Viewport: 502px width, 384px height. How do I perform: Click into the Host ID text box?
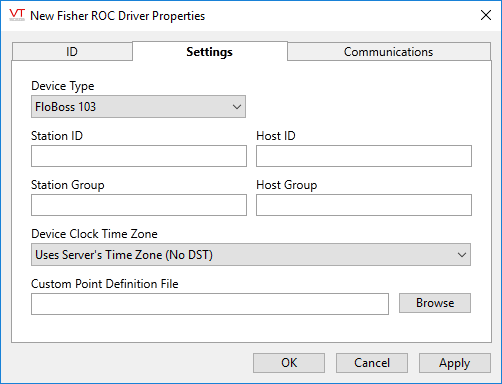click(364, 156)
